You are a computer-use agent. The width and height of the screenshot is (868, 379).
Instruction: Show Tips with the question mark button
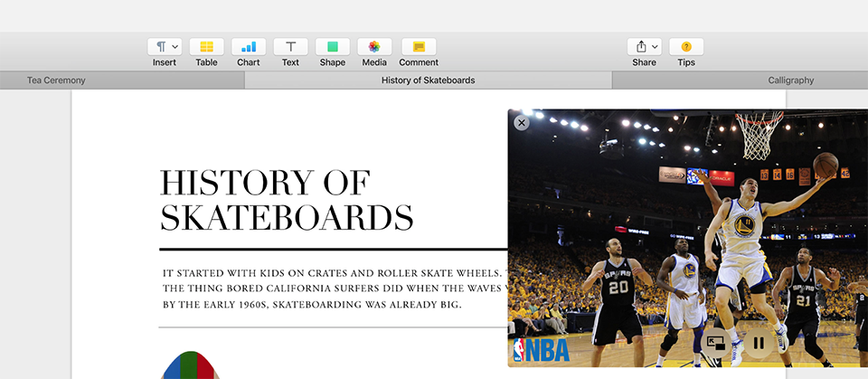click(x=686, y=46)
